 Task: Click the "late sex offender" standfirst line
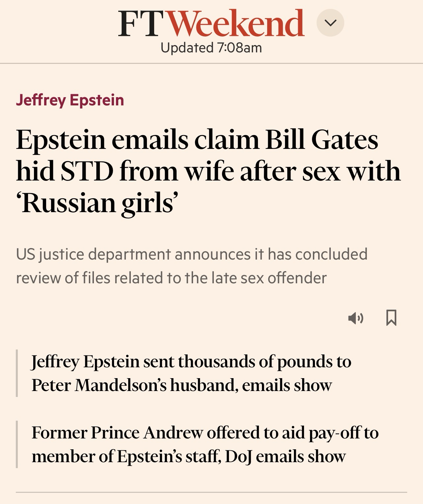point(171,278)
